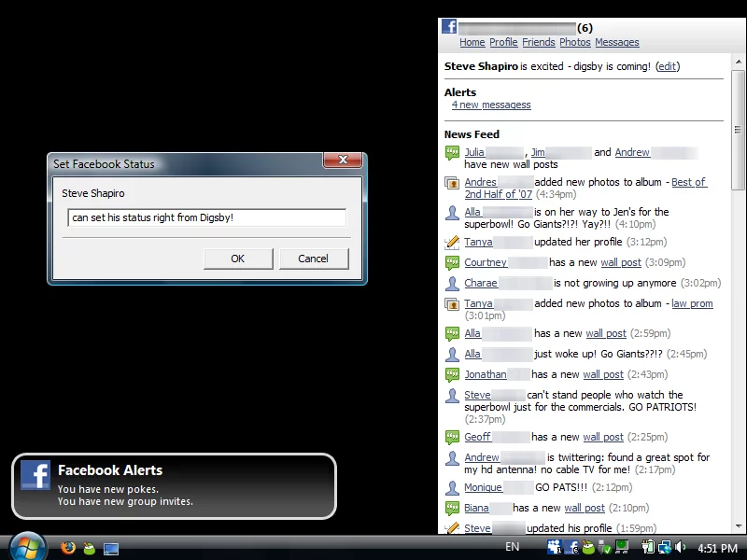
Task: Click the MySpace tray icon with 1 alert
Action: pos(554,549)
